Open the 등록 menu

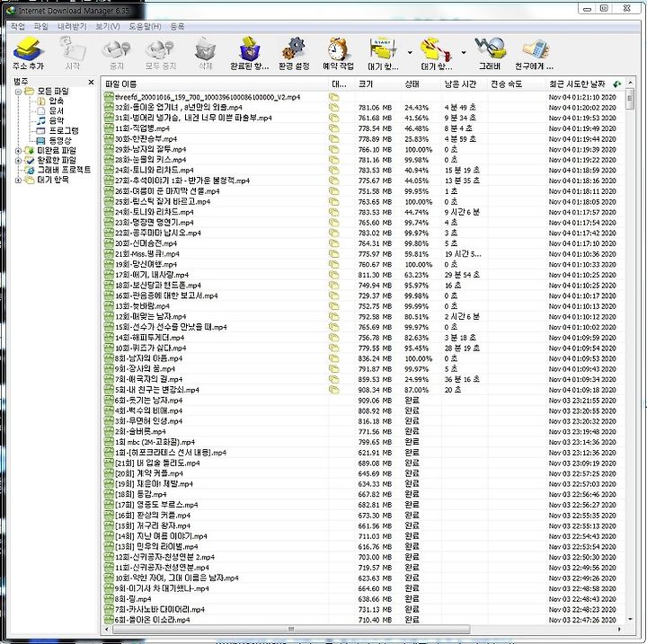pyautogui.click(x=177, y=26)
